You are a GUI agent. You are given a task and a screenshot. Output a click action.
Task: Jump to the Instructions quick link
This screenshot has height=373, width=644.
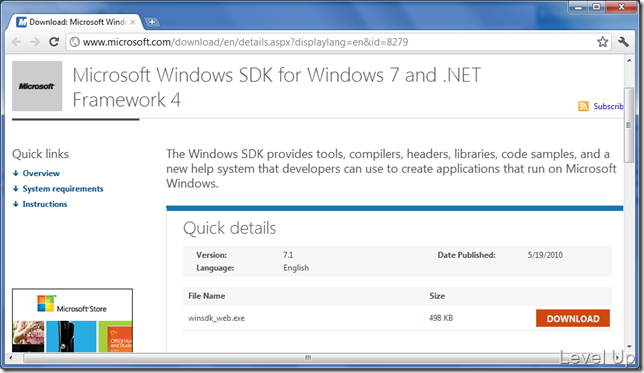coord(45,204)
